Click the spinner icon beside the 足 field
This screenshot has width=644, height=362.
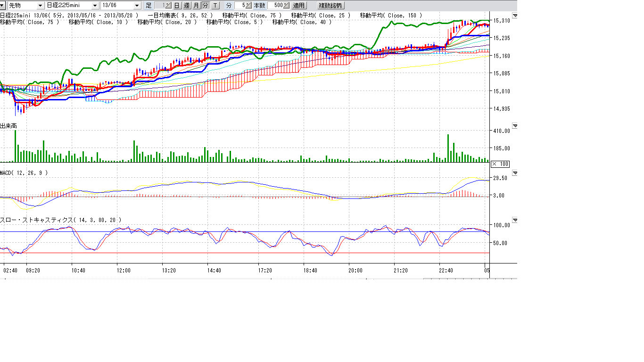[168, 6]
